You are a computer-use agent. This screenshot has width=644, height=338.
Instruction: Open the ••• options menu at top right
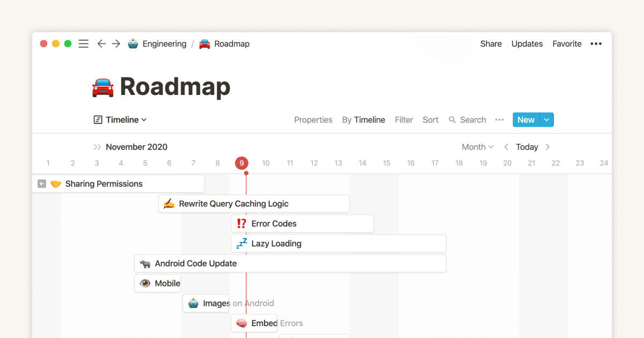tap(596, 43)
